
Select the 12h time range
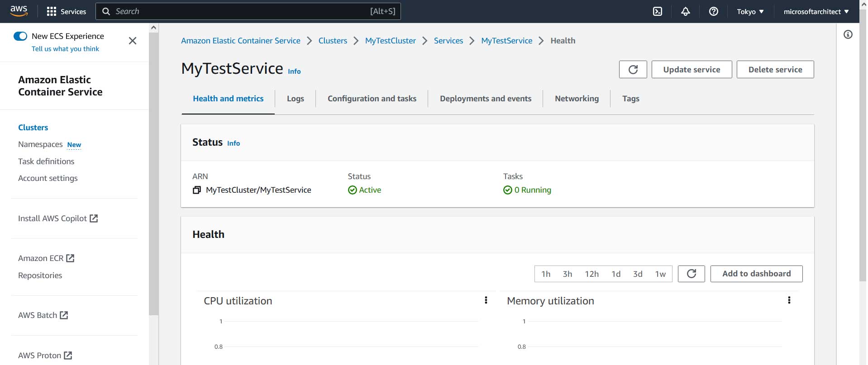[x=591, y=274]
